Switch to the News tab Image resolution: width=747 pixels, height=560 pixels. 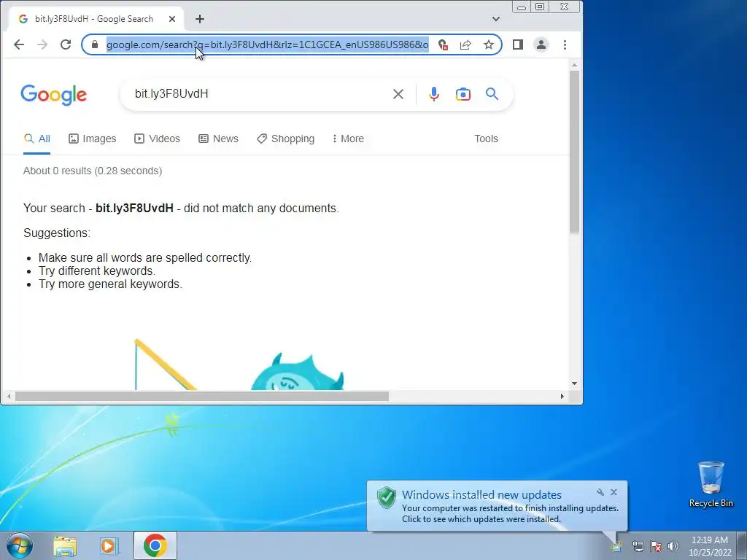[x=218, y=139]
